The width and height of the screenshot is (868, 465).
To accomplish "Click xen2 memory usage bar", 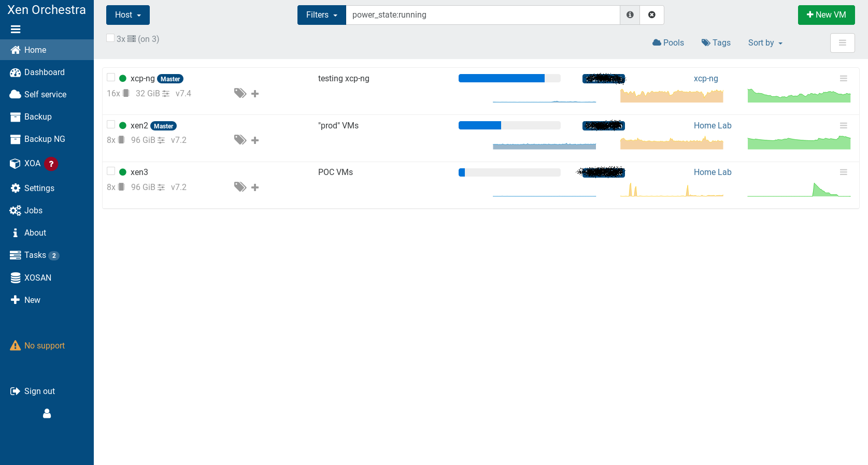I will pos(509,125).
